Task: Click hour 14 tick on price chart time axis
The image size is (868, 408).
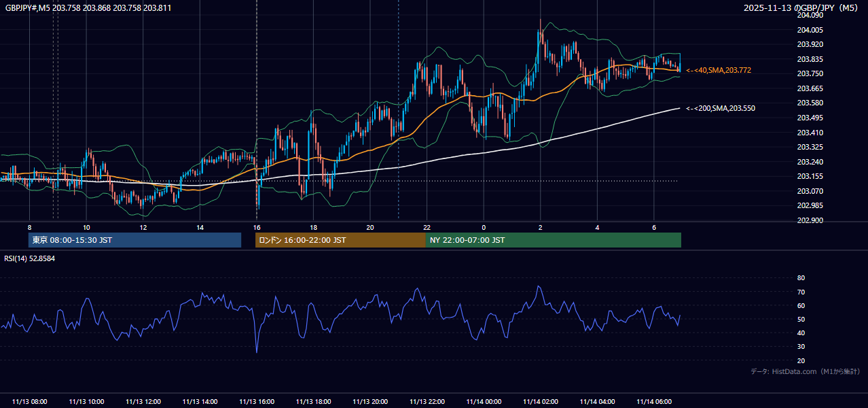Action: click(200, 227)
